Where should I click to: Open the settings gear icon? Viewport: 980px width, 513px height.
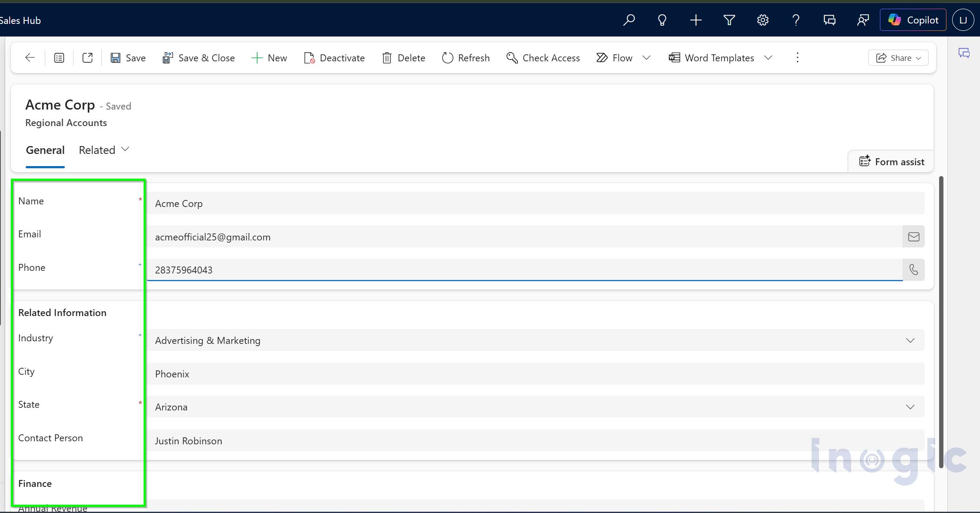point(762,20)
